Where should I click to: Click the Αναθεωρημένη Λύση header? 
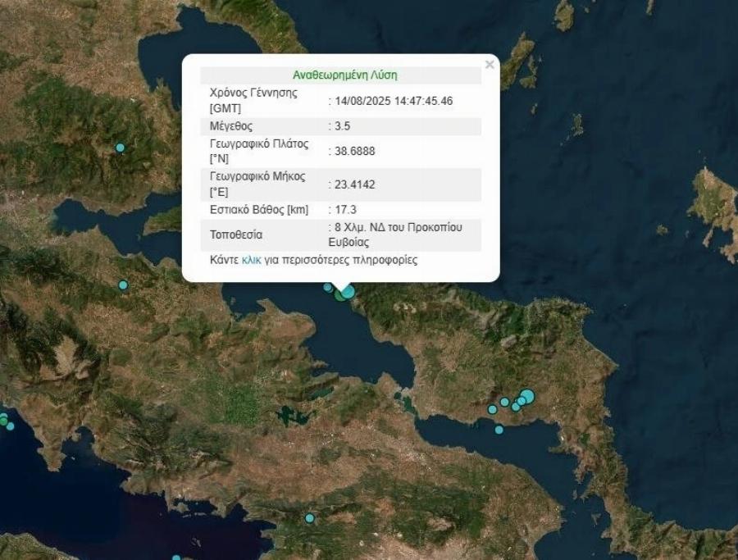pyautogui.click(x=344, y=74)
